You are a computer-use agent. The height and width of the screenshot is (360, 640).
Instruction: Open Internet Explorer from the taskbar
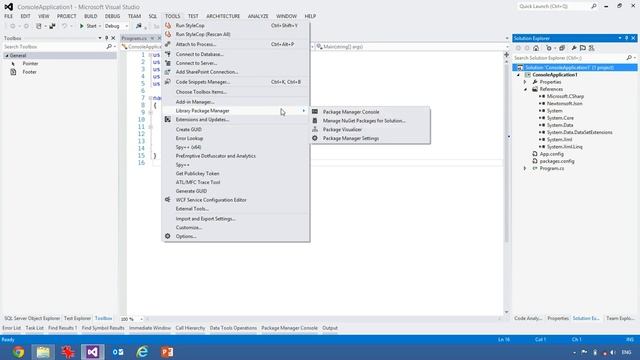(x=142, y=351)
